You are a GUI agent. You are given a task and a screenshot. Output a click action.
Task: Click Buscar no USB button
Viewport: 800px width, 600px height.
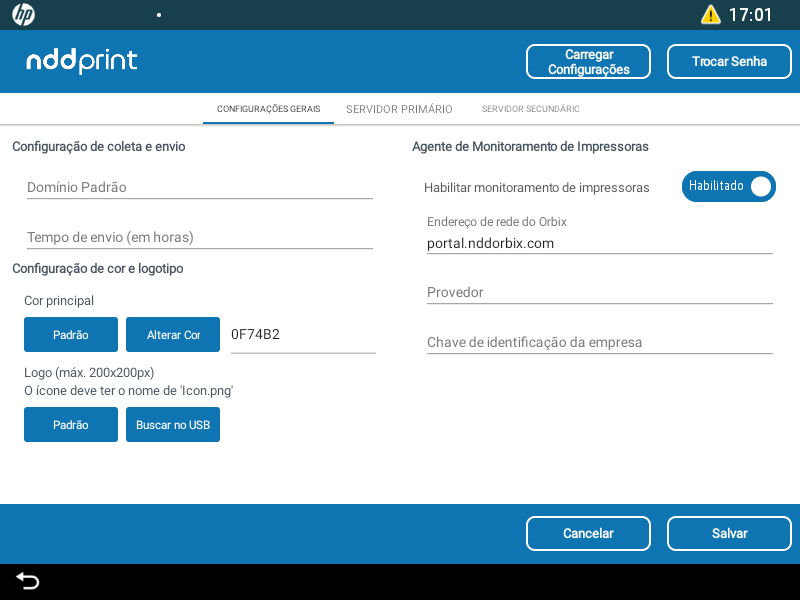pos(173,425)
